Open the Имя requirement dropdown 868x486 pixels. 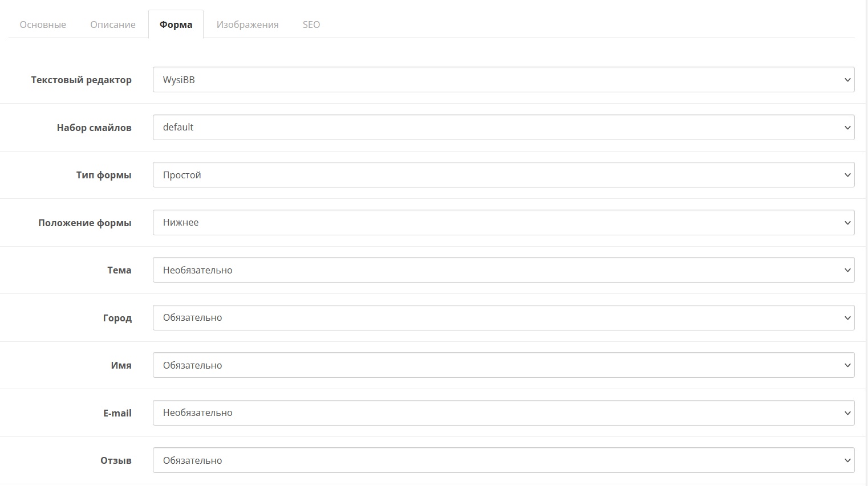pos(503,365)
